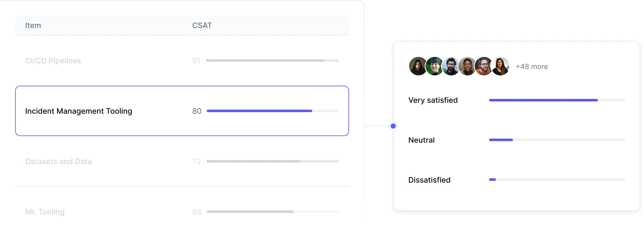Click the Item column header

click(x=33, y=25)
